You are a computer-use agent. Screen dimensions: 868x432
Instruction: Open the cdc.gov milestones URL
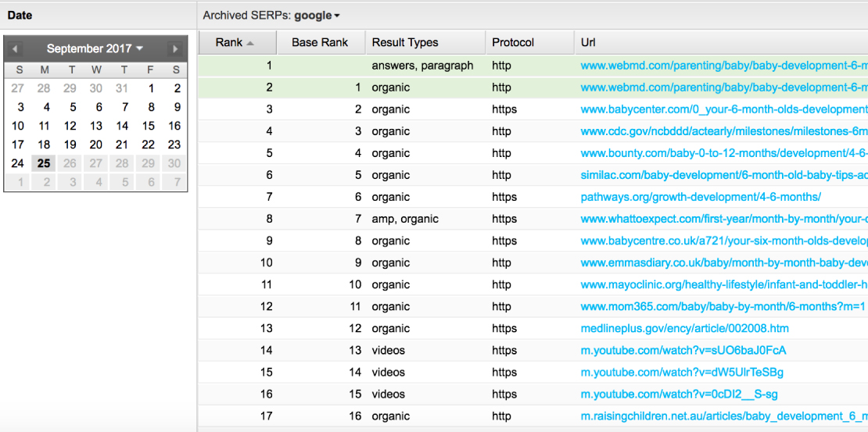point(723,131)
